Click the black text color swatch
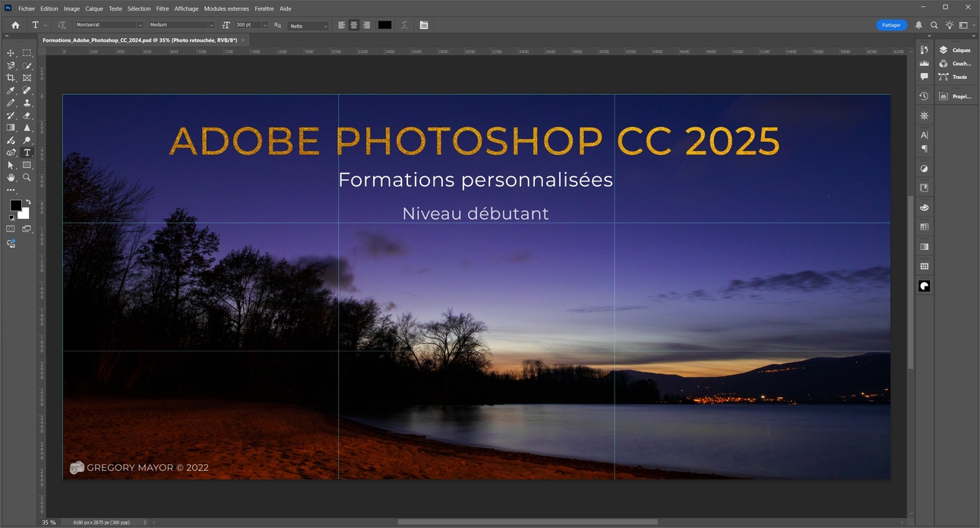Viewport: 980px width, 528px height. 385,25
